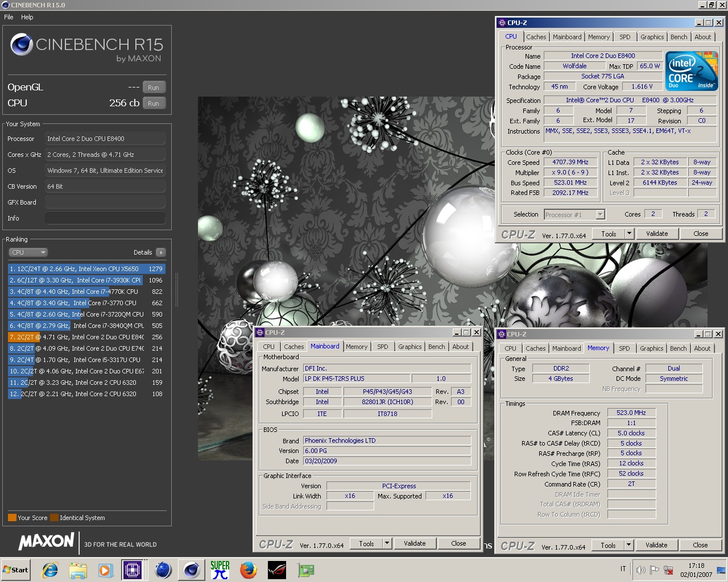Click Validate in Mainboard window

pos(415,543)
